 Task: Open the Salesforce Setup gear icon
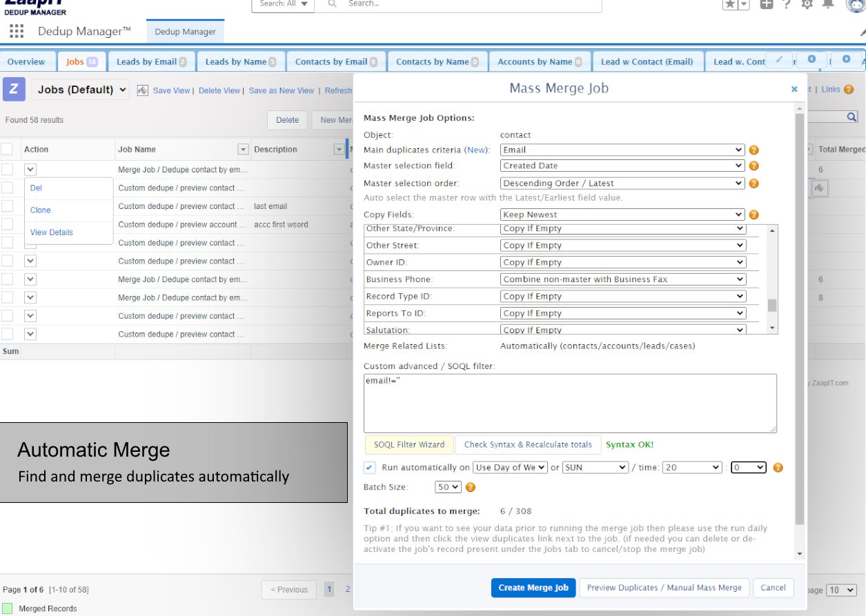click(807, 5)
